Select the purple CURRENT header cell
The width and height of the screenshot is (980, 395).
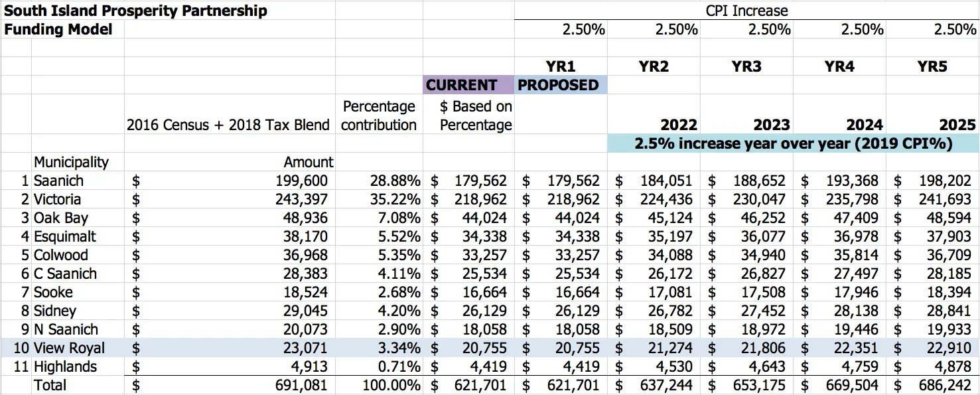pos(468,85)
